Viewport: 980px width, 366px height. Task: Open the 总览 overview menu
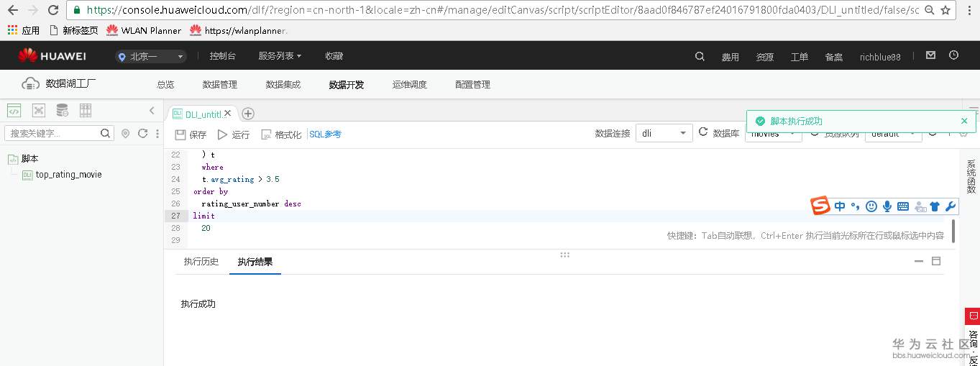[165, 84]
